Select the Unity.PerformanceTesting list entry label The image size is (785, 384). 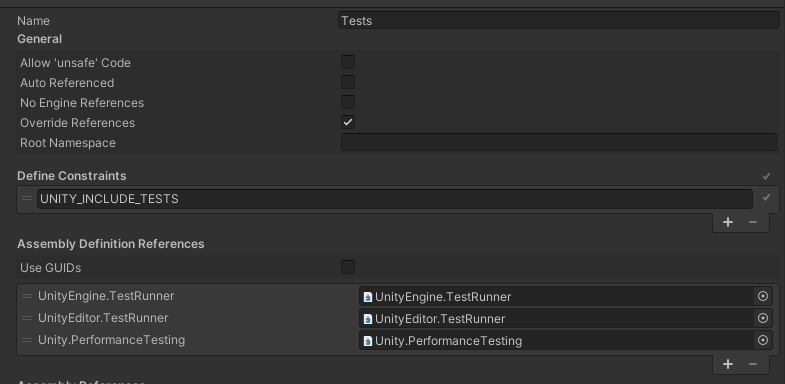112,340
